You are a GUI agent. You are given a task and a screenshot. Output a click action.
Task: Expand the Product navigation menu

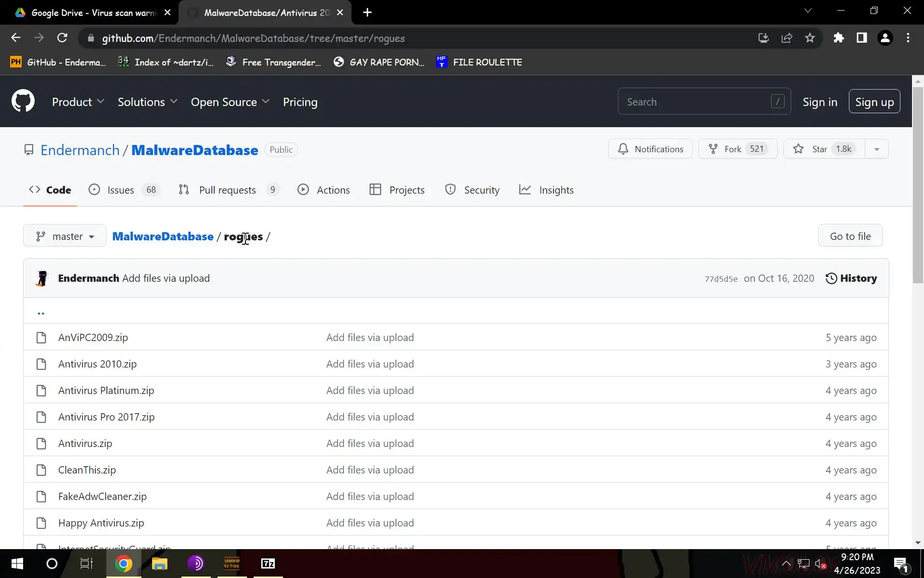click(78, 102)
